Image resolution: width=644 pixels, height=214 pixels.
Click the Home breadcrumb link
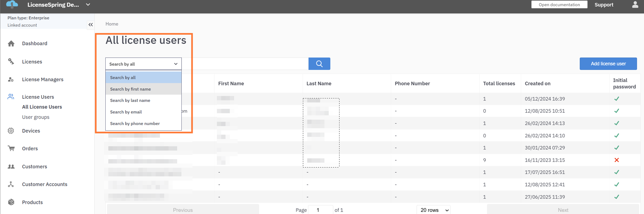tap(112, 24)
